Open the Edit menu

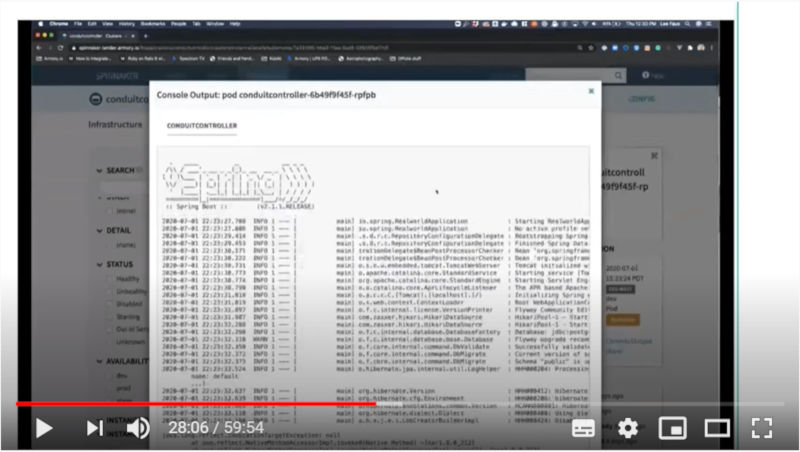pyautogui.click(x=92, y=23)
